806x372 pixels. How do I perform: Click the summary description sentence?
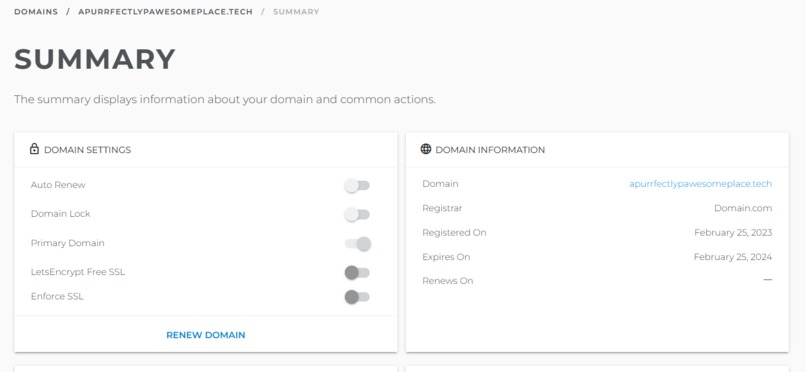tap(225, 99)
